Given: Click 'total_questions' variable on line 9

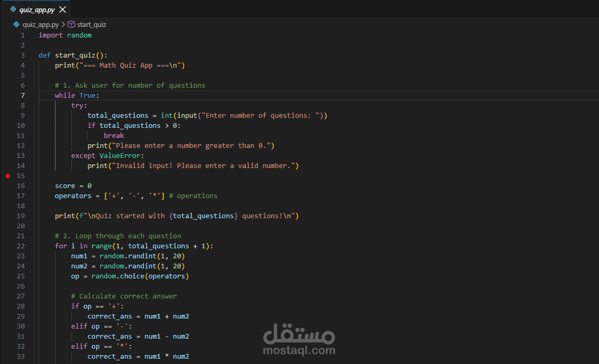Looking at the screenshot, I should (118, 116).
